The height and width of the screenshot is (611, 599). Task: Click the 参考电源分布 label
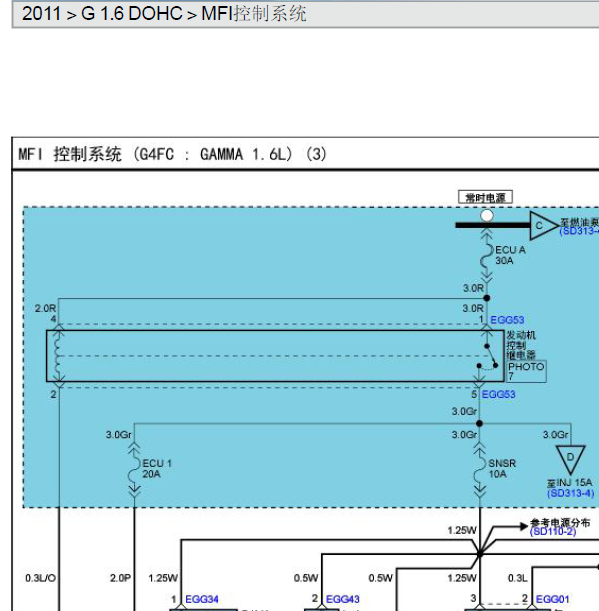560,522
